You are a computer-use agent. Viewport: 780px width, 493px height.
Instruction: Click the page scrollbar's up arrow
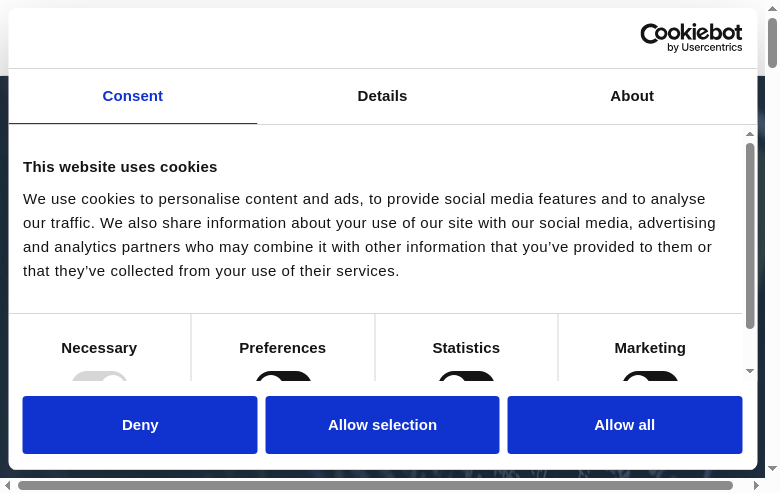(x=772, y=8)
